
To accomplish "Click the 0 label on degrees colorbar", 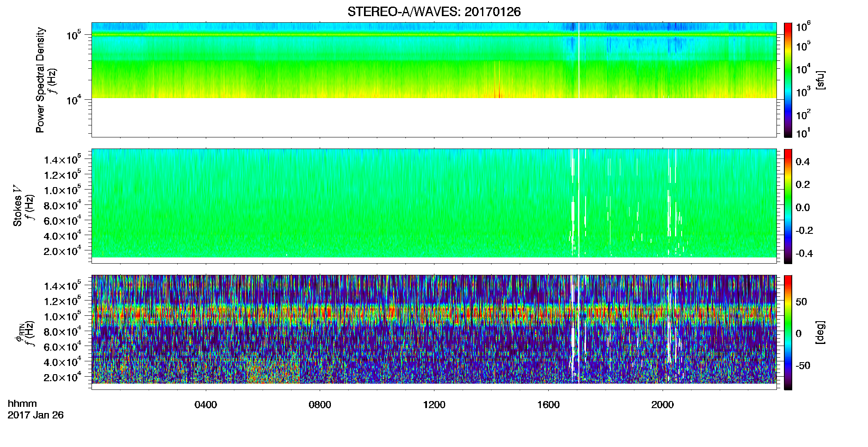I will point(798,334).
